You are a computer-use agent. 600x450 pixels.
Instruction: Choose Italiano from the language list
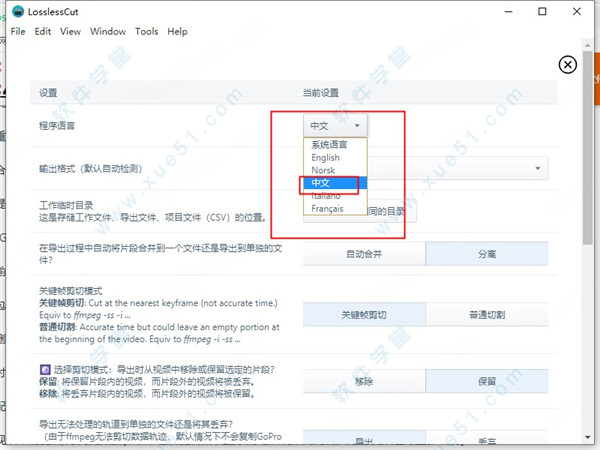click(x=335, y=196)
